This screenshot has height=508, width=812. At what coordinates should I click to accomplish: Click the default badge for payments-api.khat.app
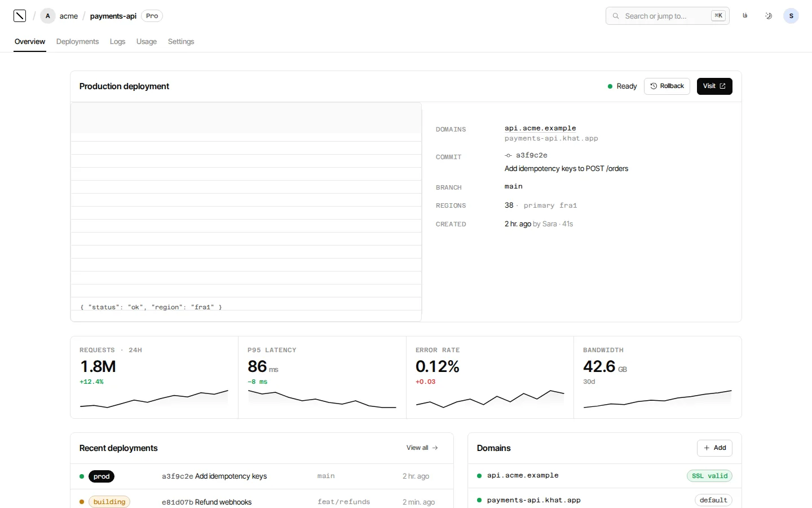(713, 500)
